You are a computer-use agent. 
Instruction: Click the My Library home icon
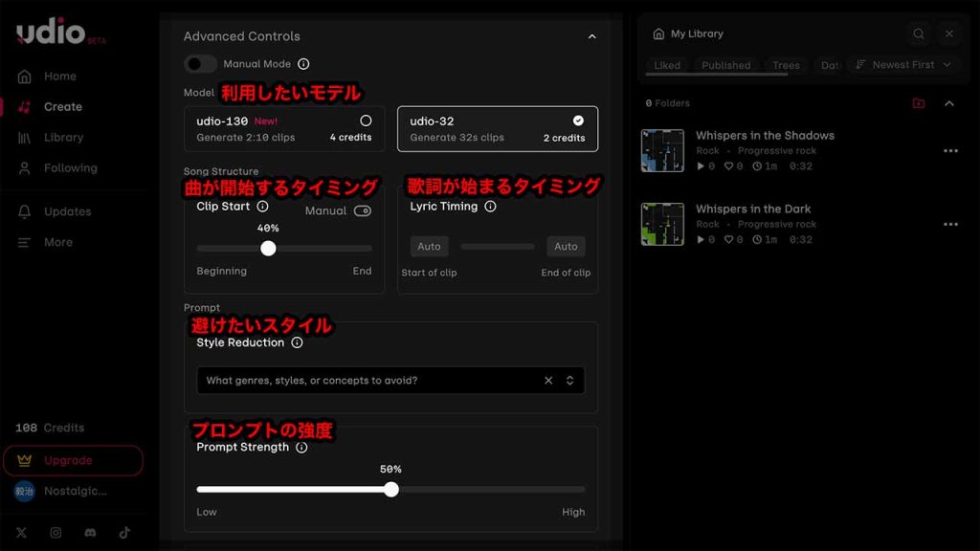658,33
